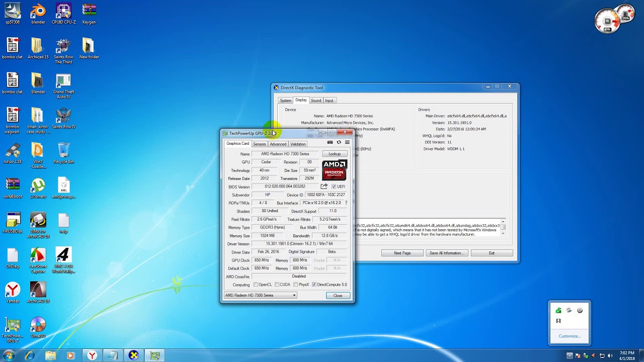
Task: Select the Win7 Loader folder icon
Action: tap(38, 156)
